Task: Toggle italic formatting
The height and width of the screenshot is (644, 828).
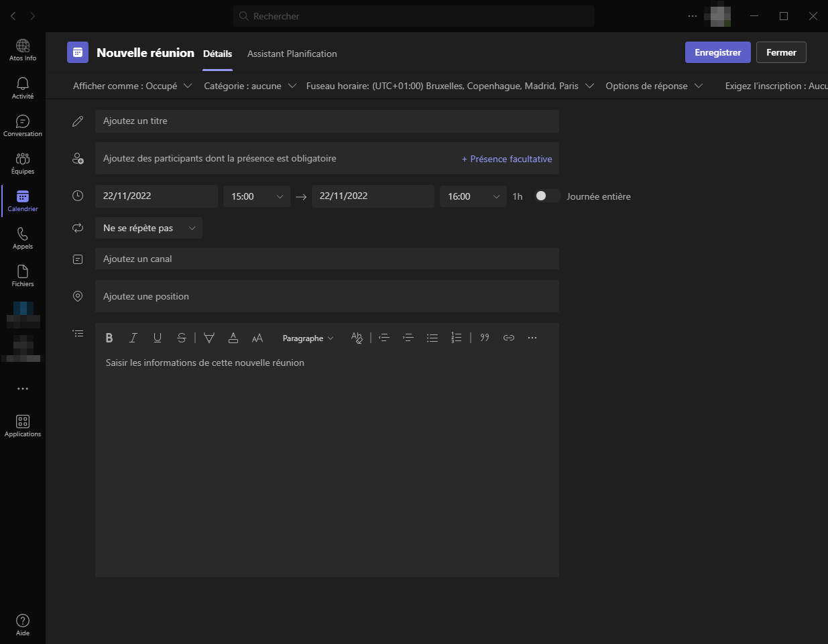Action: pyautogui.click(x=133, y=338)
